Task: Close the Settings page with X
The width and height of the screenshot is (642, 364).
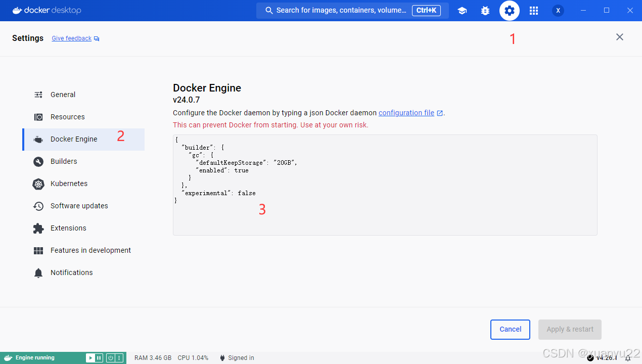Action: pos(620,37)
